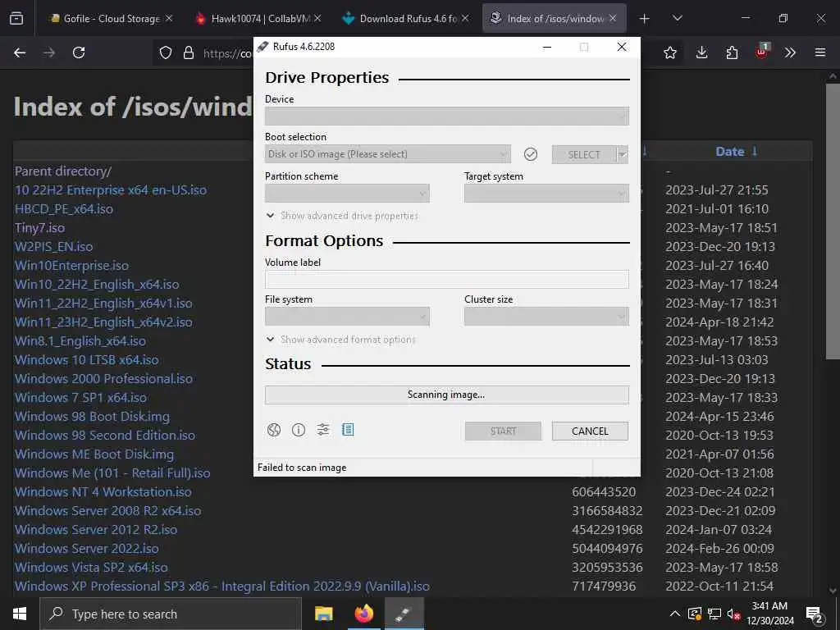Open HBCD_PE_x64.iso link
840x630 pixels.
click(64, 209)
